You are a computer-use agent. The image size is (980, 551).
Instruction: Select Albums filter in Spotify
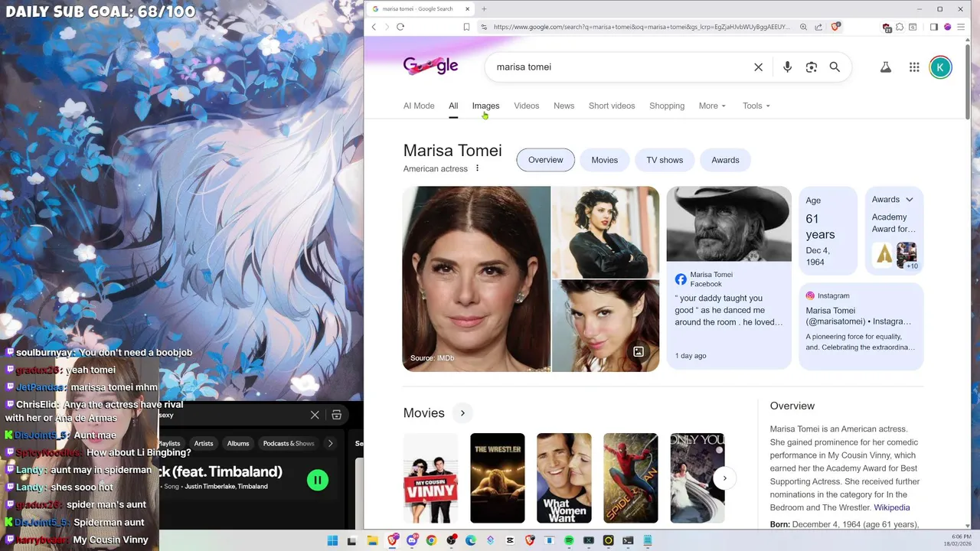click(x=238, y=443)
